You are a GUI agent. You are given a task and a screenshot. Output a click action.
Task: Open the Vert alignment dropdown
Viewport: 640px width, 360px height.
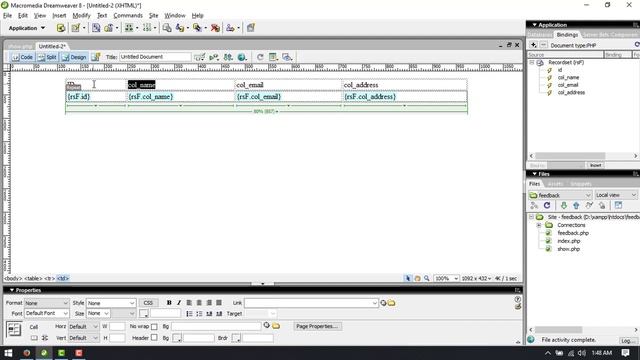click(83, 338)
